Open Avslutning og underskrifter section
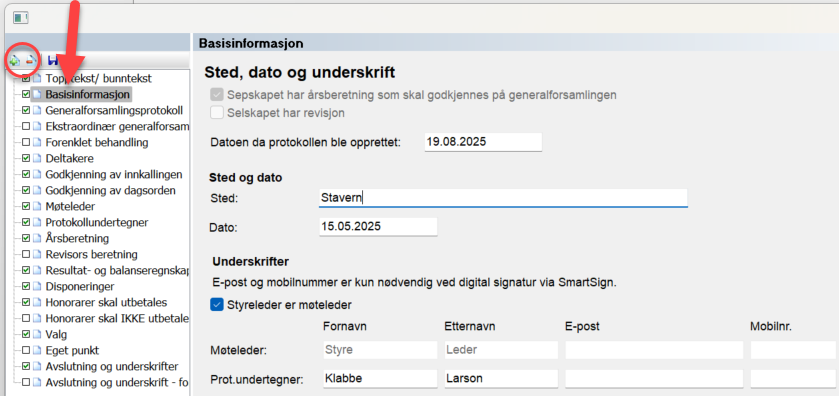839x396 pixels. (x=112, y=367)
